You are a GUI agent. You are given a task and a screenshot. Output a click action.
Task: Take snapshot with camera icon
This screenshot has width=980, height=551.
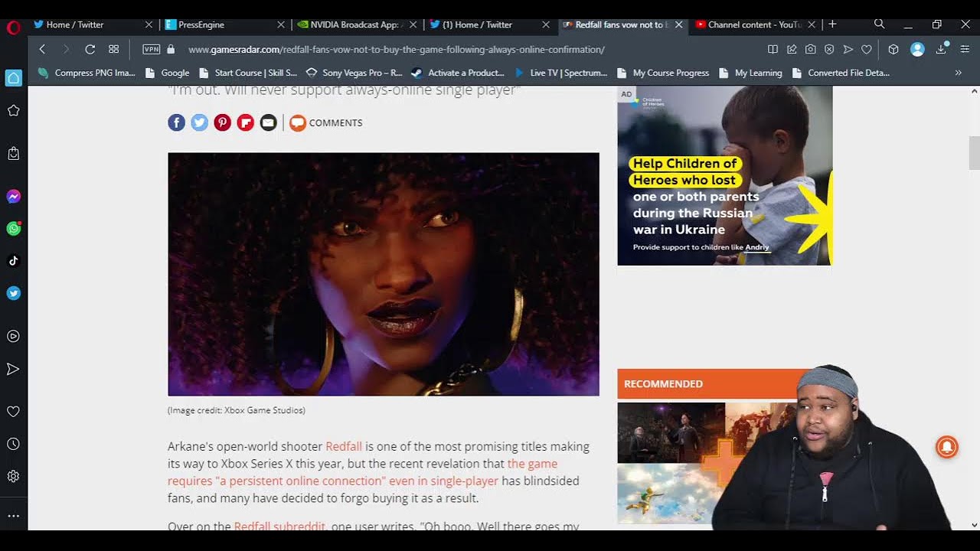click(x=811, y=49)
